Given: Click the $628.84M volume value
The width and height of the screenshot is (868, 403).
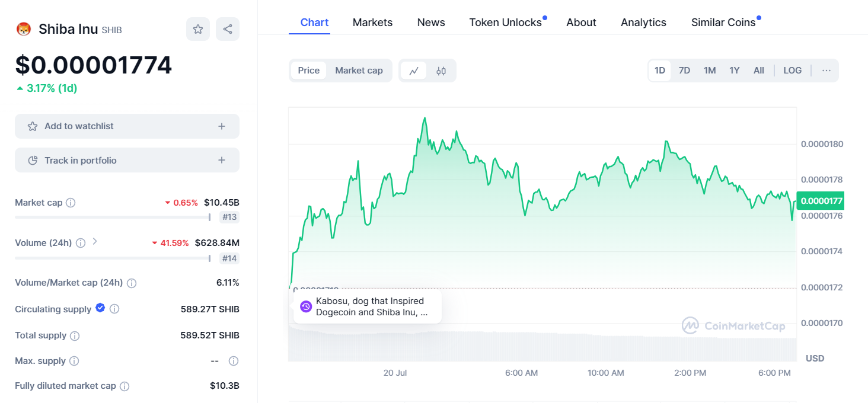Looking at the screenshot, I should point(217,243).
